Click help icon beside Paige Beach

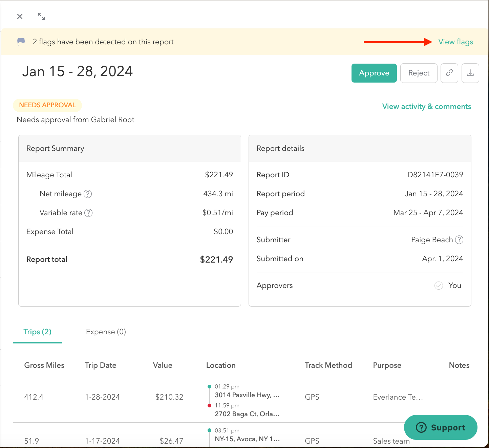coord(459,240)
